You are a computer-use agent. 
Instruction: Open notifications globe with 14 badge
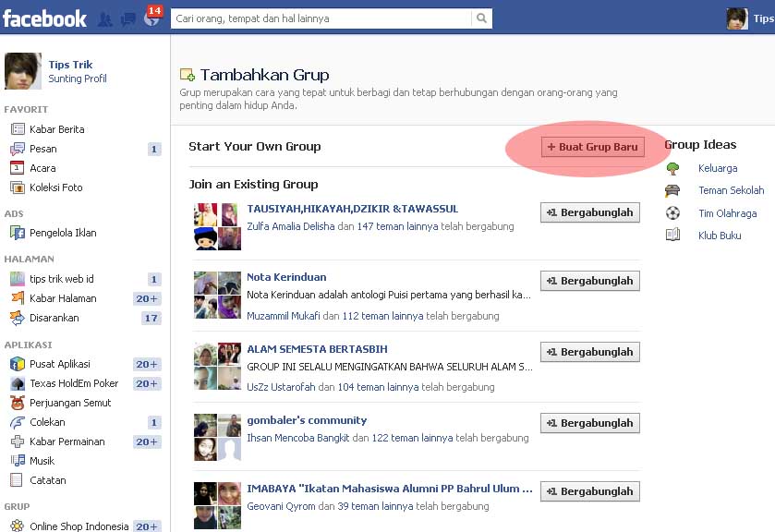tap(152, 18)
